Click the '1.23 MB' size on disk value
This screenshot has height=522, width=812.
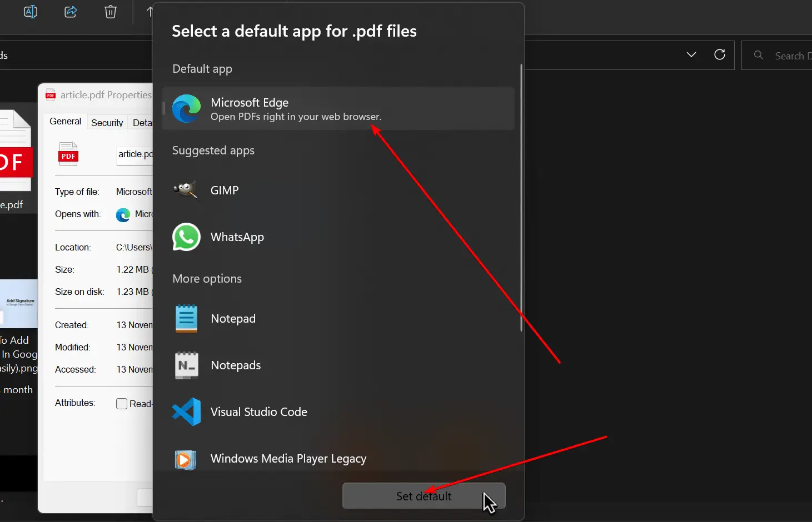point(133,292)
